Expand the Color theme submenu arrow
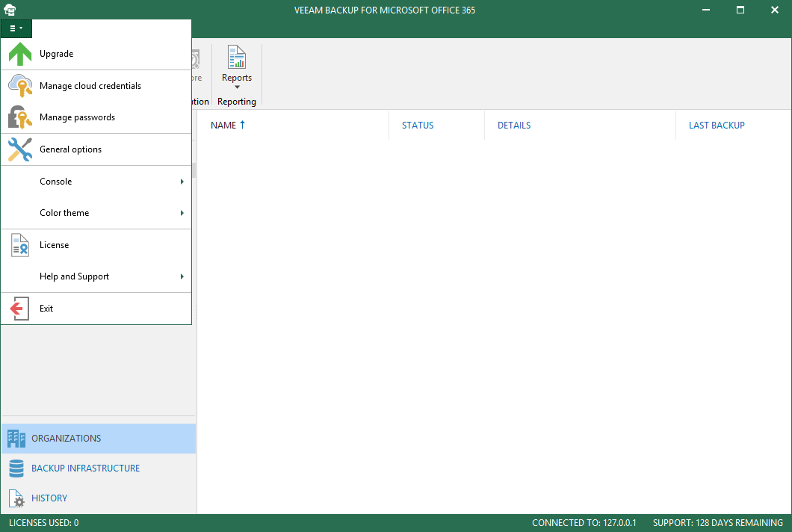Screen dimensions: 792x532 (x=182, y=213)
